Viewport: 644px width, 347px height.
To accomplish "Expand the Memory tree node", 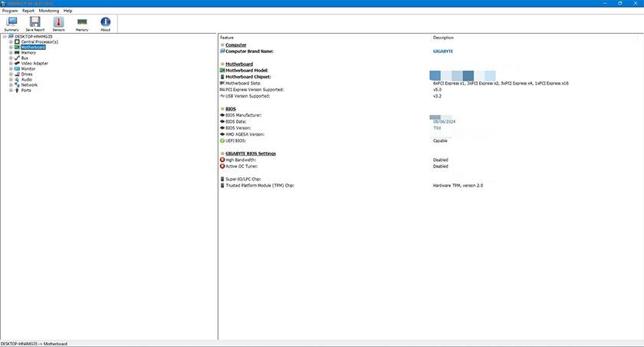I will (x=11, y=52).
